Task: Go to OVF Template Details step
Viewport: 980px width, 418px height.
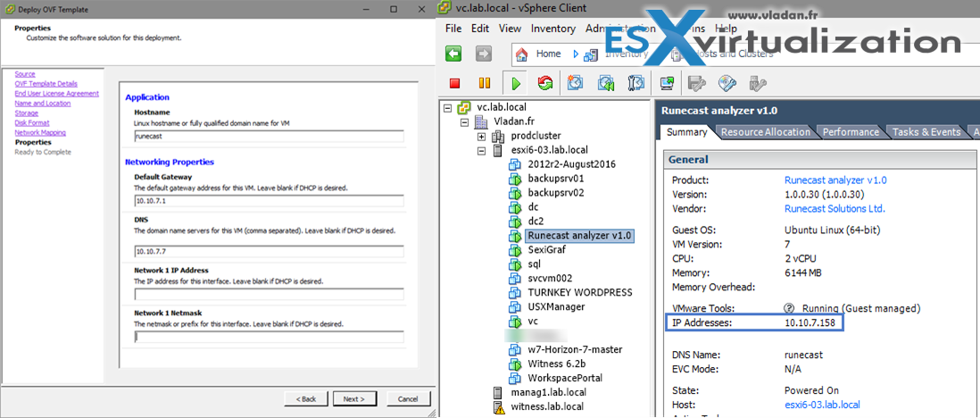Action: [x=46, y=84]
